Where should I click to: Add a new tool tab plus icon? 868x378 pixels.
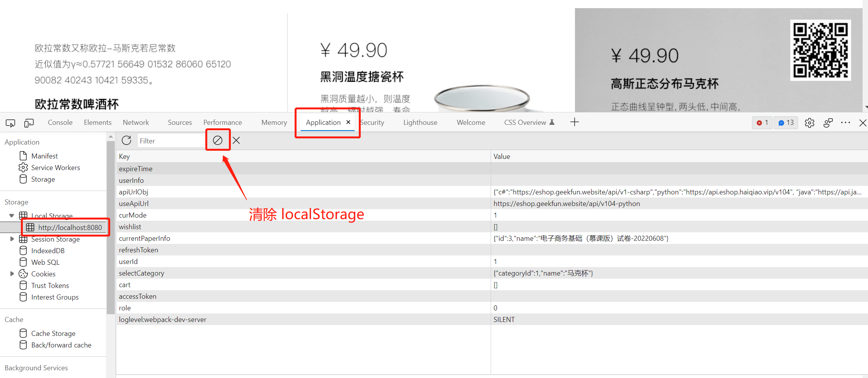pyautogui.click(x=575, y=122)
